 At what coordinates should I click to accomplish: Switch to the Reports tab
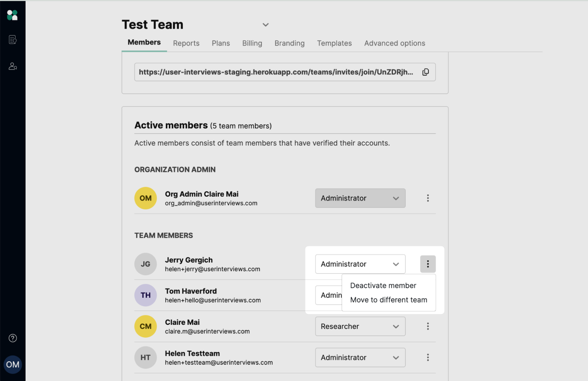[186, 43]
